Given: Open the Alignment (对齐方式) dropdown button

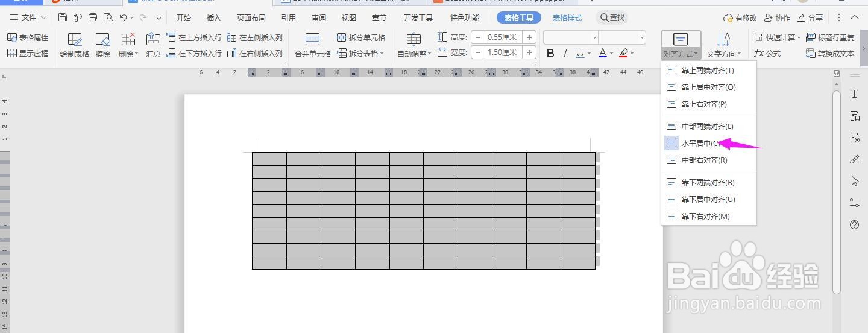Looking at the screenshot, I should [681, 46].
